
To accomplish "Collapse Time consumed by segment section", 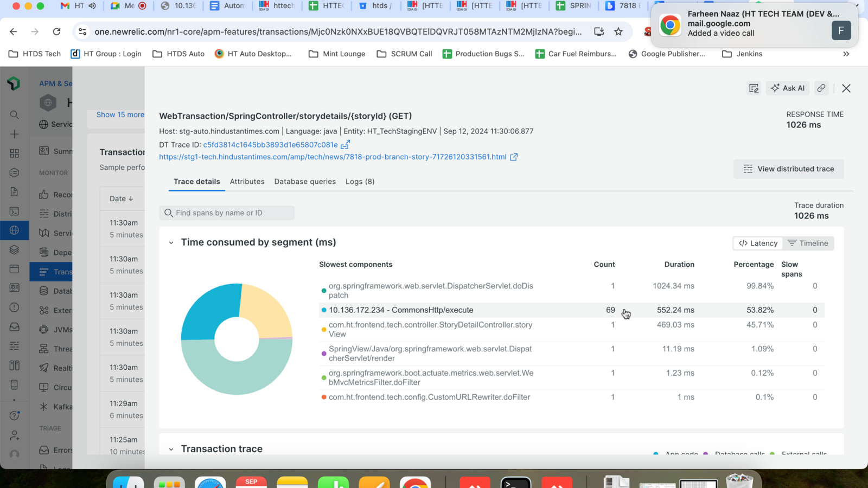I will coord(171,243).
